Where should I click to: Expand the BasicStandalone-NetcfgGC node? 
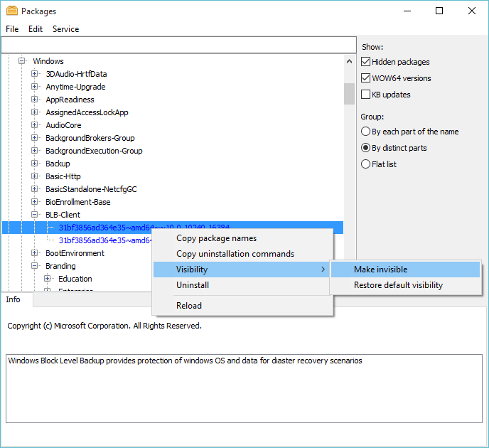tap(34, 188)
